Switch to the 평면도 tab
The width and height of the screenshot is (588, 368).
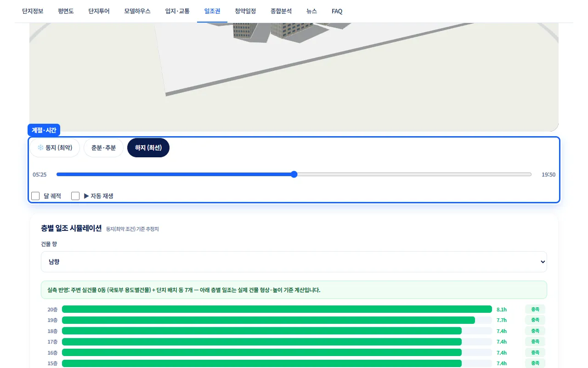click(x=66, y=11)
